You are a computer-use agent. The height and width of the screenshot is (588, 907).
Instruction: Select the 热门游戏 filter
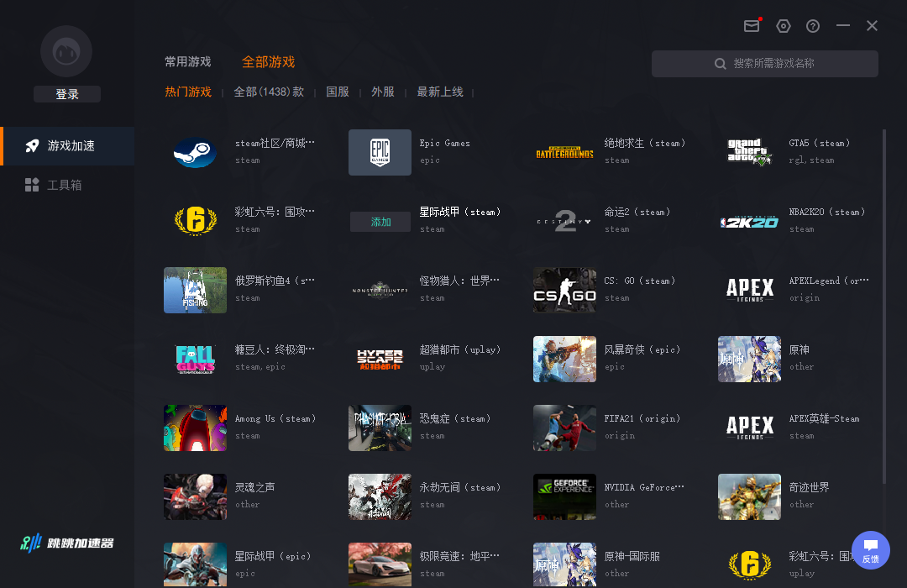tap(188, 92)
